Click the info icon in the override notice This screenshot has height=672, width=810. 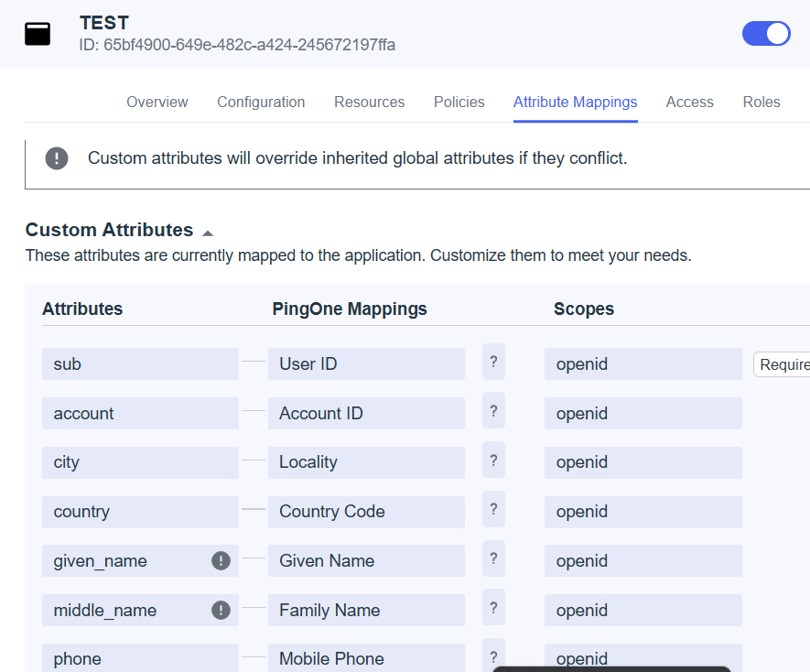click(57, 158)
